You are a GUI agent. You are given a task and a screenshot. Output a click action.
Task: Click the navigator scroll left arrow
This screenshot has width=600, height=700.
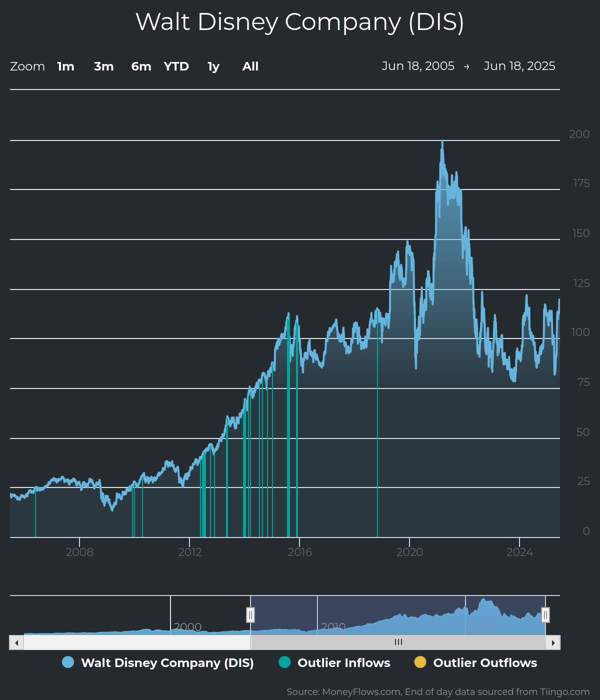tap(16, 642)
